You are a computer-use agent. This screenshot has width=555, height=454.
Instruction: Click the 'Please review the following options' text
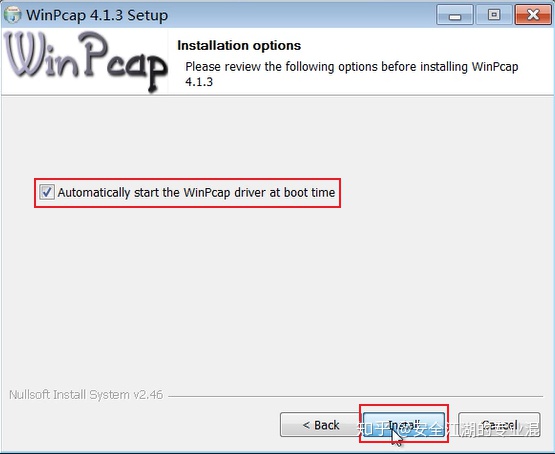click(351, 67)
